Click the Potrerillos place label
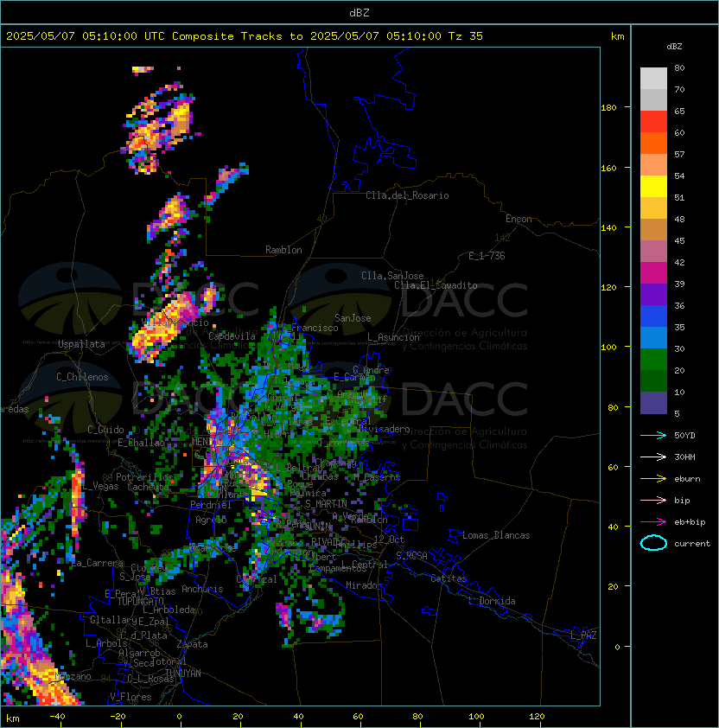 pos(144,477)
